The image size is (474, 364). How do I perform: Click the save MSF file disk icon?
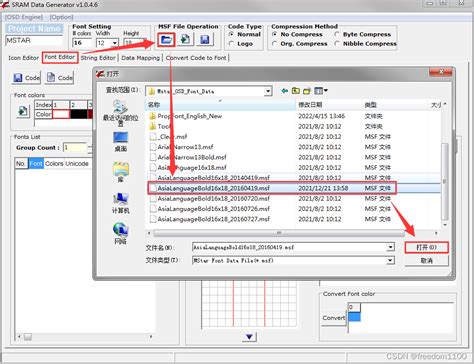[x=205, y=40]
